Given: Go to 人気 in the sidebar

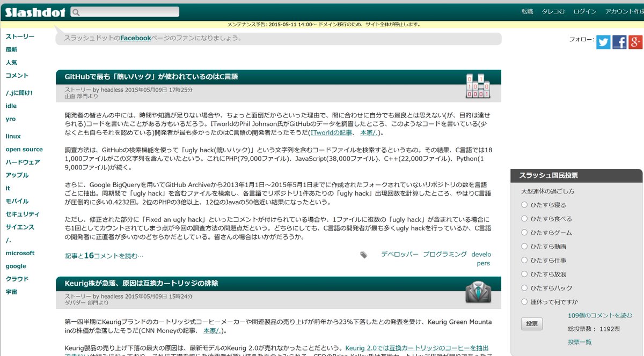Looking at the screenshot, I should pos(11,62).
